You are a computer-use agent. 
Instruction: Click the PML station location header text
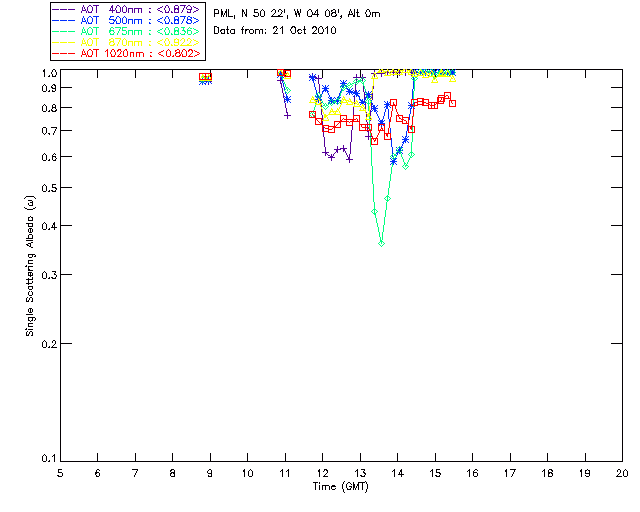point(297,14)
